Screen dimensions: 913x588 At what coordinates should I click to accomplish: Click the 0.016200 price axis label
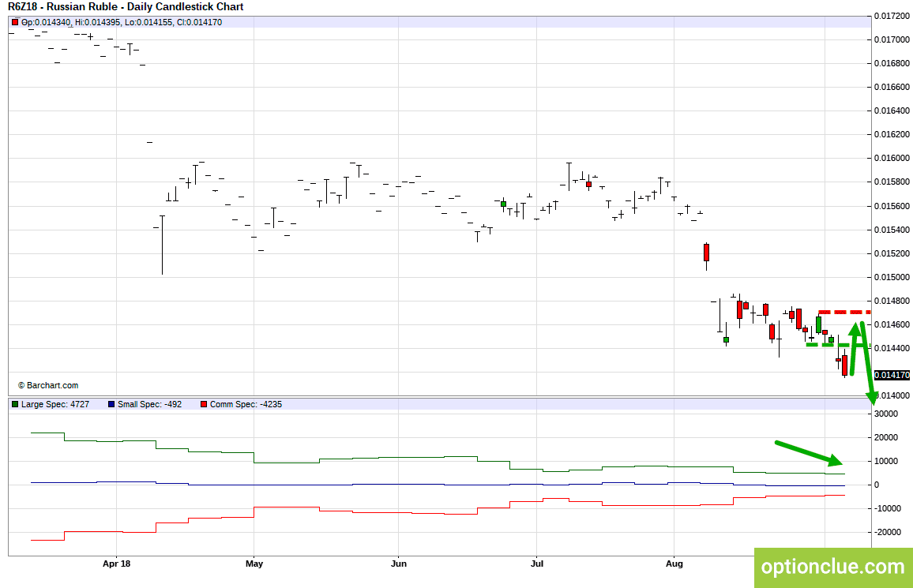coord(892,135)
